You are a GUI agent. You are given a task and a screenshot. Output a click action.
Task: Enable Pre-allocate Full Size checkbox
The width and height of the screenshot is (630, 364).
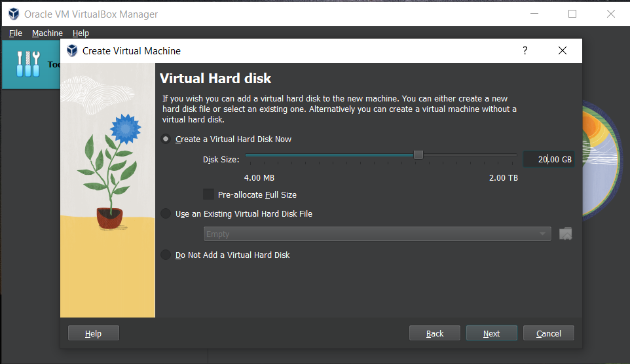point(209,194)
